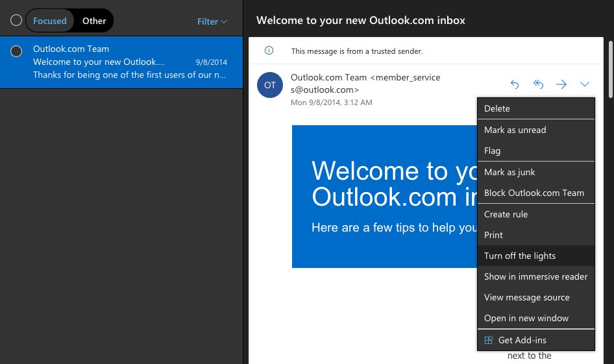Image resolution: width=614 pixels, height=364 pixels.
Task: Select Turn off the lights
Action: click(x=536, y=256)
